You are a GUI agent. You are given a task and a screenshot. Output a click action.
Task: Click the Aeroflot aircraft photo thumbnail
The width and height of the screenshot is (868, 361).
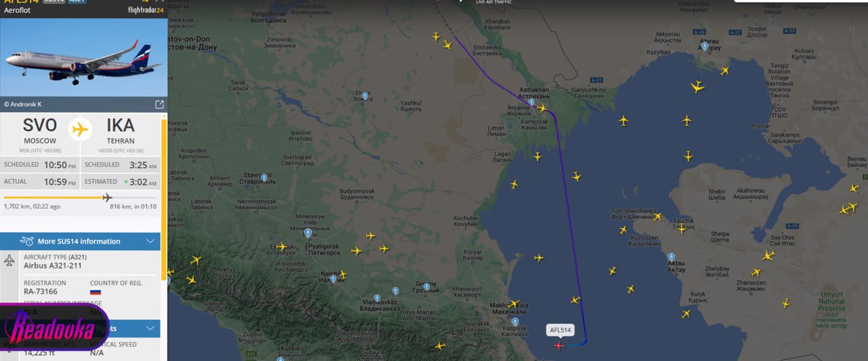click(83, 58)
